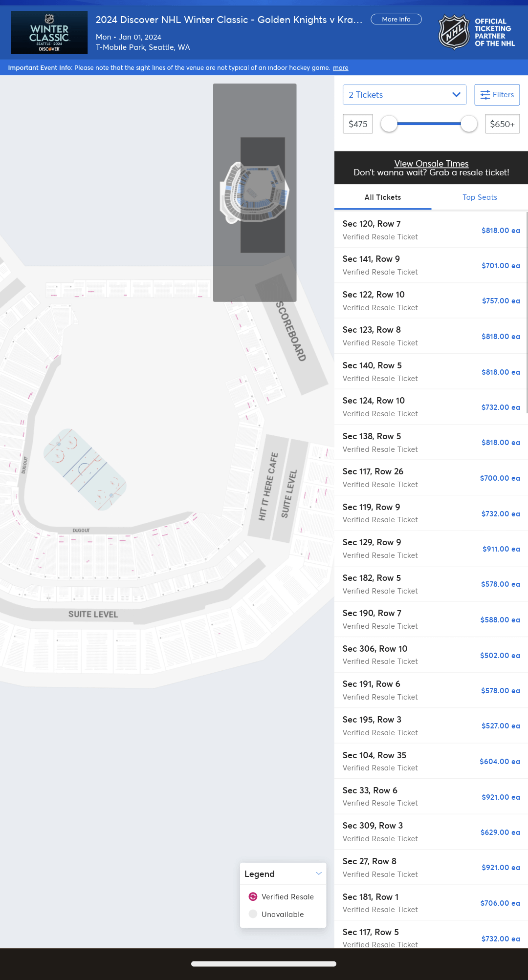The height and width of the screenshot is (980, 528).
Task: Click the Winter Classic event logo
Action: click(x=49, y=33)
